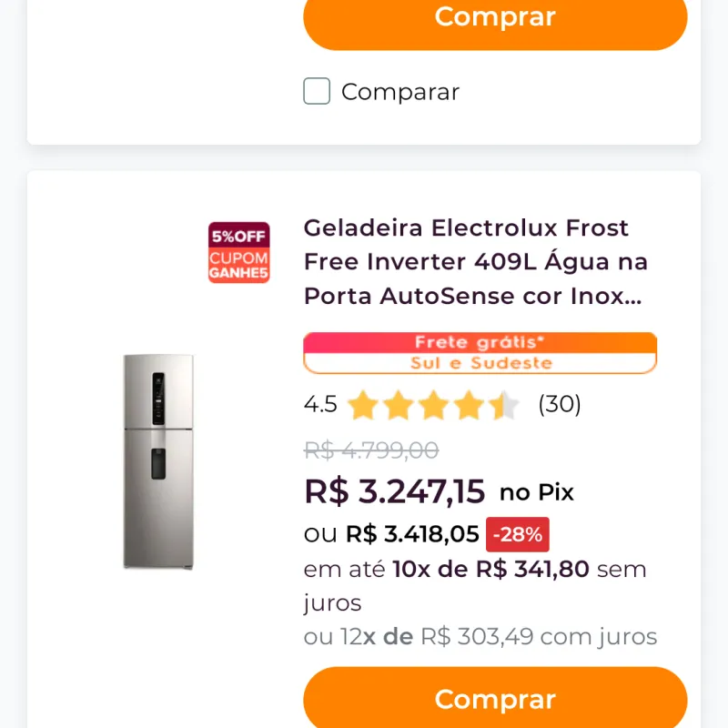Select the half-filled fifth star
The width and height of the screenshot is (728, 728).
pyautogui.click(x=504, y=405)
